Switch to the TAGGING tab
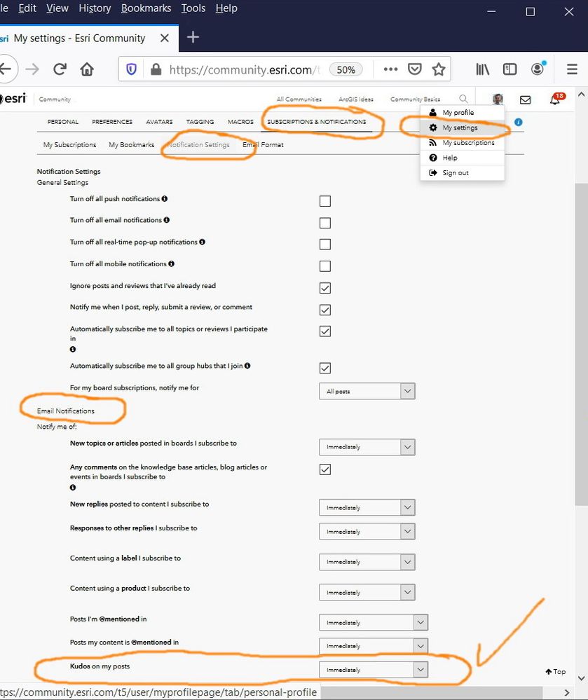 pos(200,122)
